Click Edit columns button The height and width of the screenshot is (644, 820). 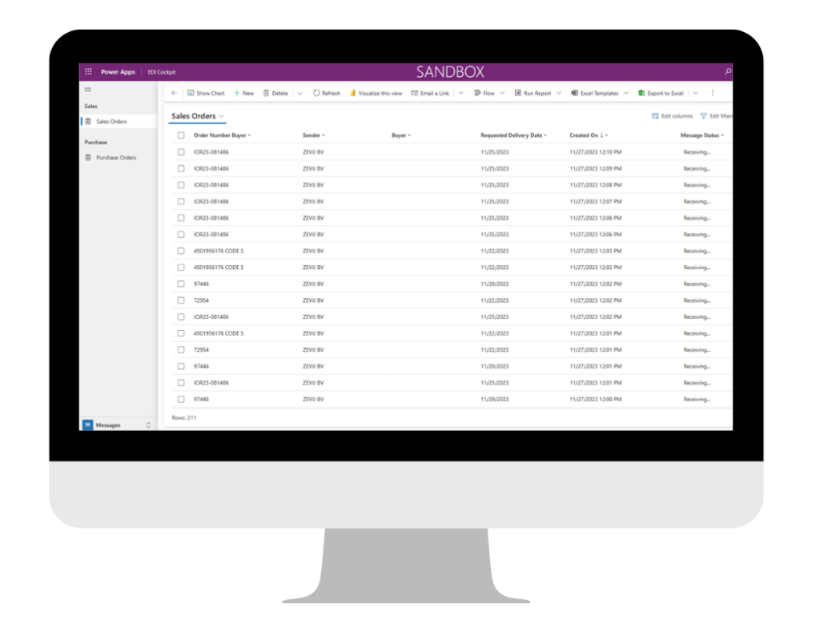673,116
